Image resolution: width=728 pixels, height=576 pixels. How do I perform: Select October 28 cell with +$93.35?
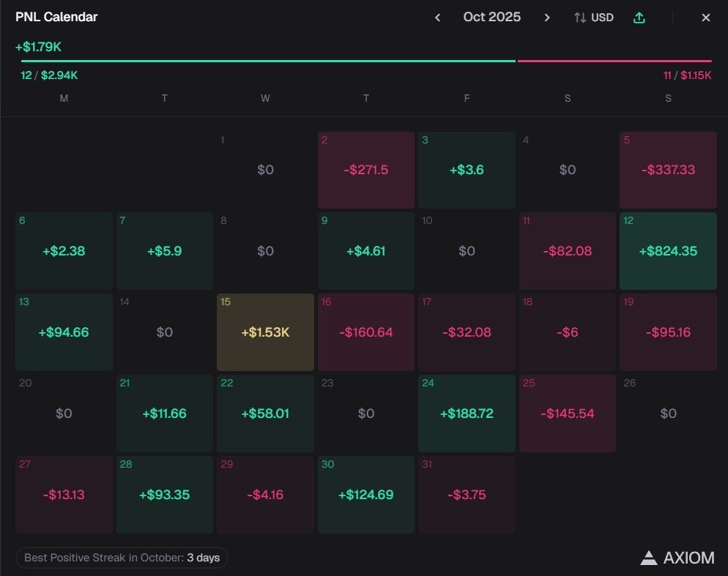[165, 495]
